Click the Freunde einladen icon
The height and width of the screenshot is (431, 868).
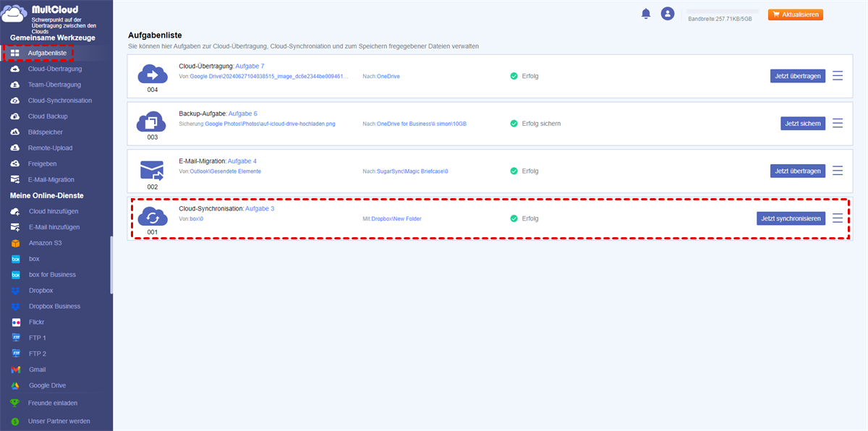tap(15, 403)
